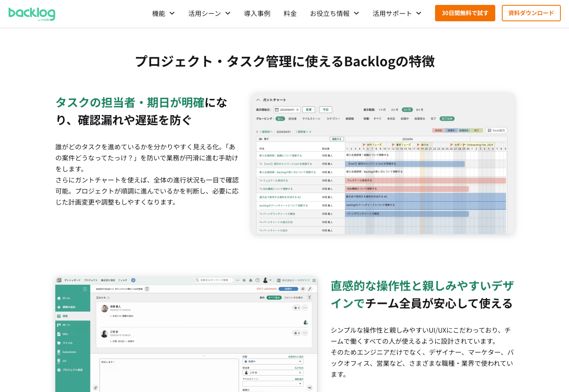Expand the お役立ち情報 navigation dropdown
Viewport: 569px width, 392px height.
(335, 14)
